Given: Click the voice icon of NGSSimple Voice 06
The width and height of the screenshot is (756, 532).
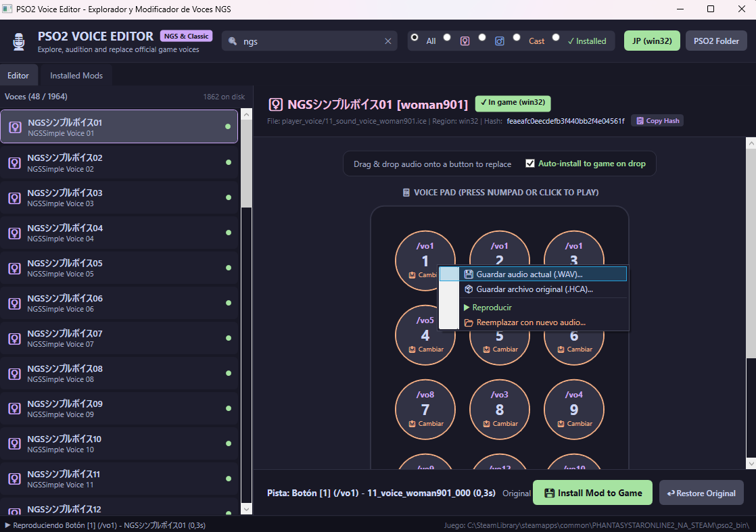Looking at the screenshot, I should pyautogui.click(x=15, y=304).
